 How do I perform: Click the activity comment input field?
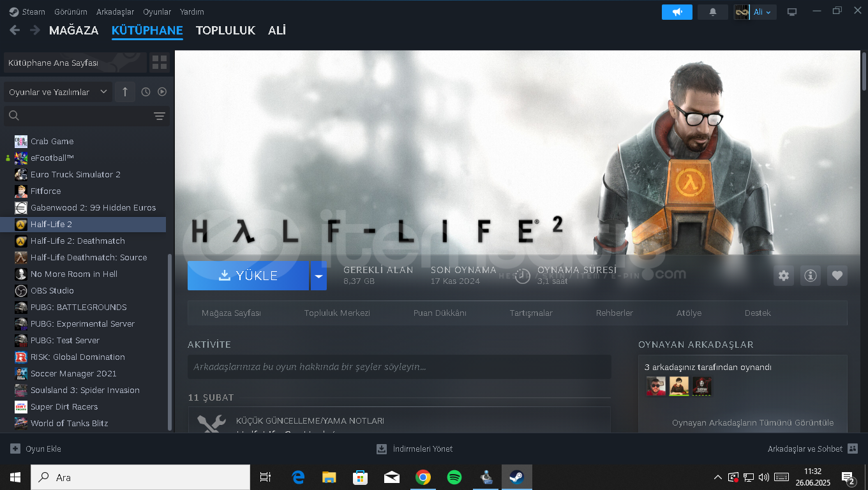coord(400,367)
